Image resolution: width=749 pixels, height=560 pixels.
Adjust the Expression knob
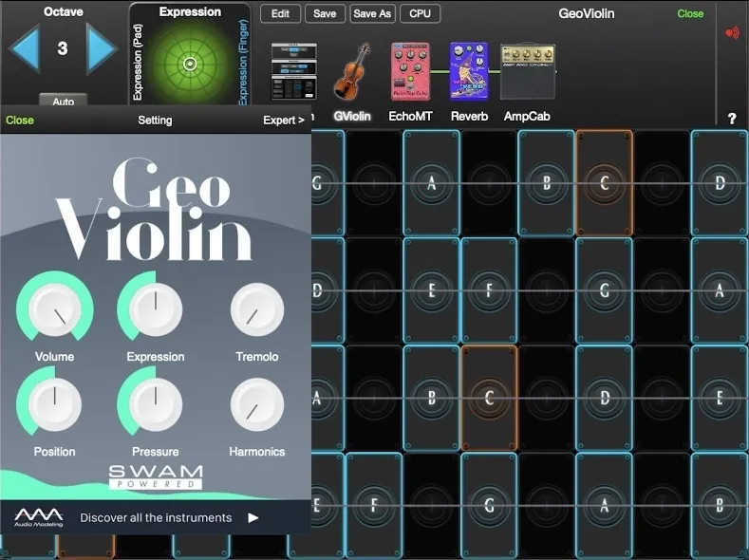point(156,309)
